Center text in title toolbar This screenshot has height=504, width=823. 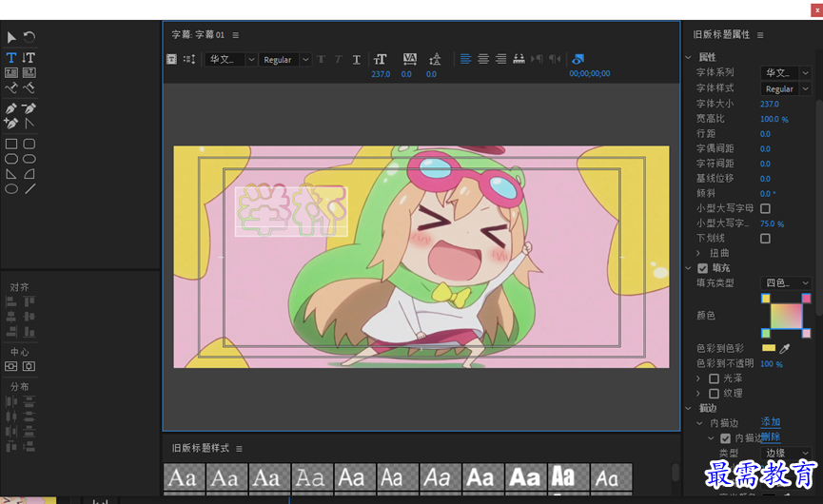pos(483,59)
